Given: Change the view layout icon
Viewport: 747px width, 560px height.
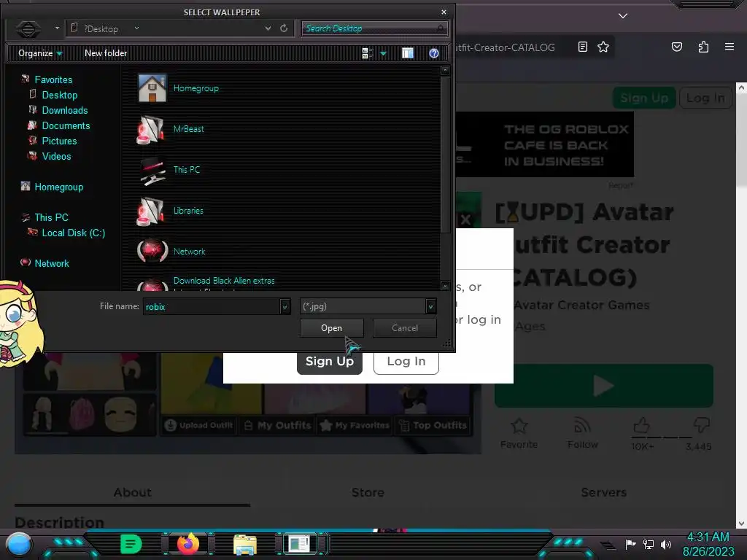Looking at the screenshot, I should coord(368,53).
